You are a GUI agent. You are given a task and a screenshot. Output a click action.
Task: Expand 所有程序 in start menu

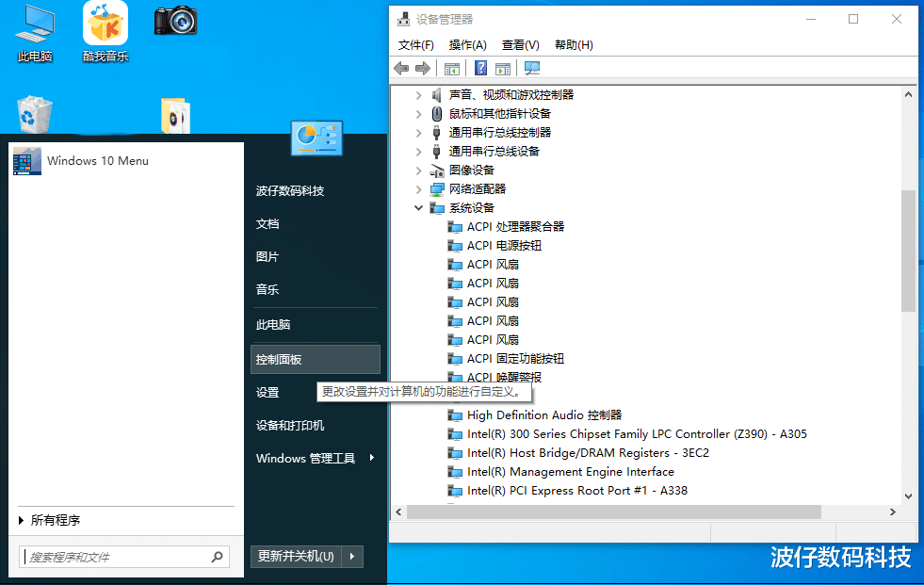point(50,520)
